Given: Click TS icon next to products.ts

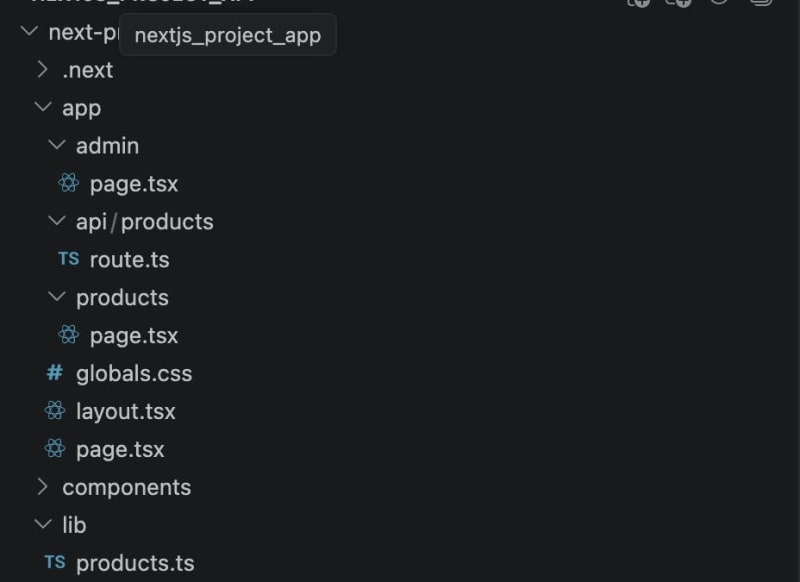Looking at the screenshot, I should [x=55, y=563].
